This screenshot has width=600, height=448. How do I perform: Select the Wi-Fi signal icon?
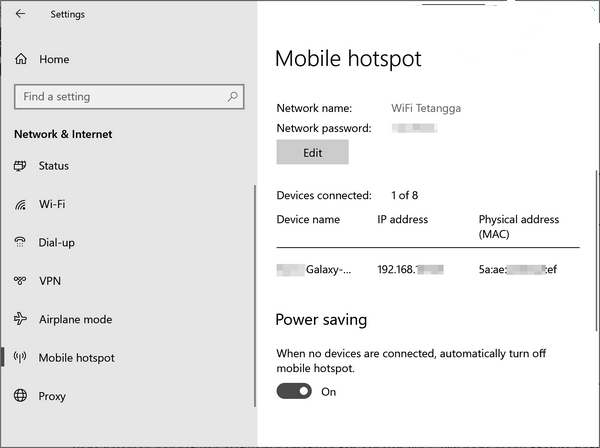click(x=20, y=204)
